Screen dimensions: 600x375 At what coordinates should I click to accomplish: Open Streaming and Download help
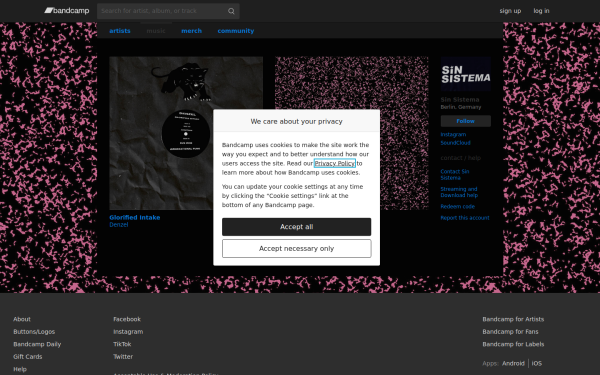[x=459, y=192]
